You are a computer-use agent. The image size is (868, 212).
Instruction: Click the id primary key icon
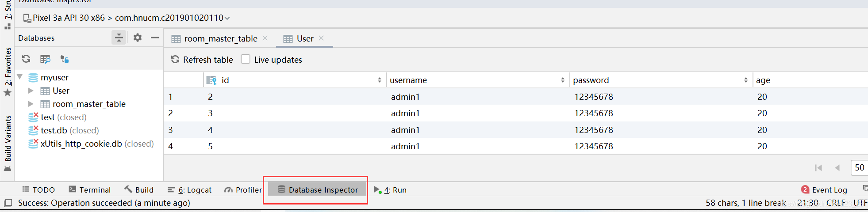point(211,80)
